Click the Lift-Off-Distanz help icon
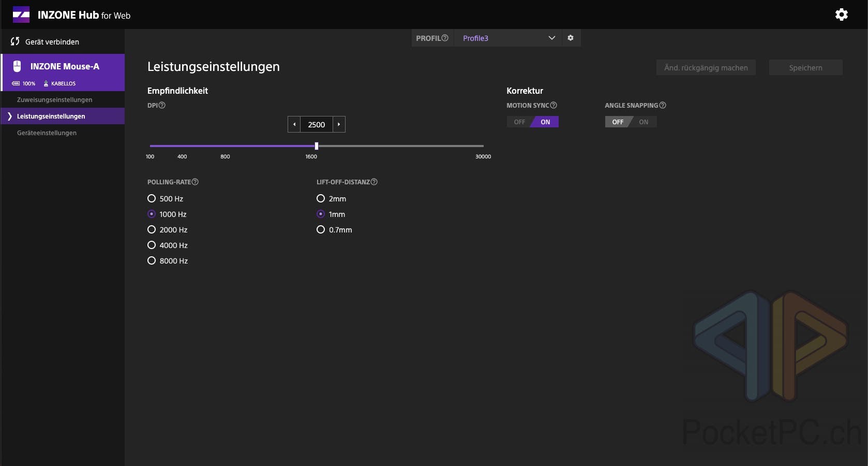 tap(374, 182)
